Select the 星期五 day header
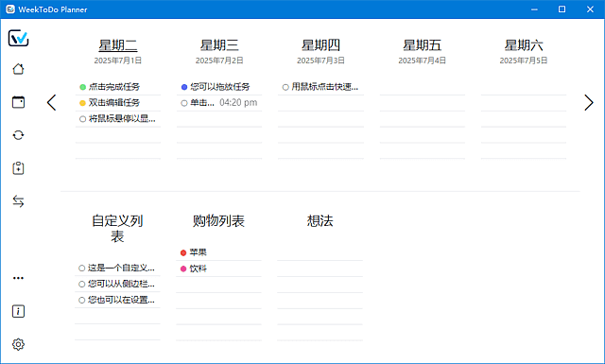The height and width of the screenshot is (364, 605). point(423,45)
